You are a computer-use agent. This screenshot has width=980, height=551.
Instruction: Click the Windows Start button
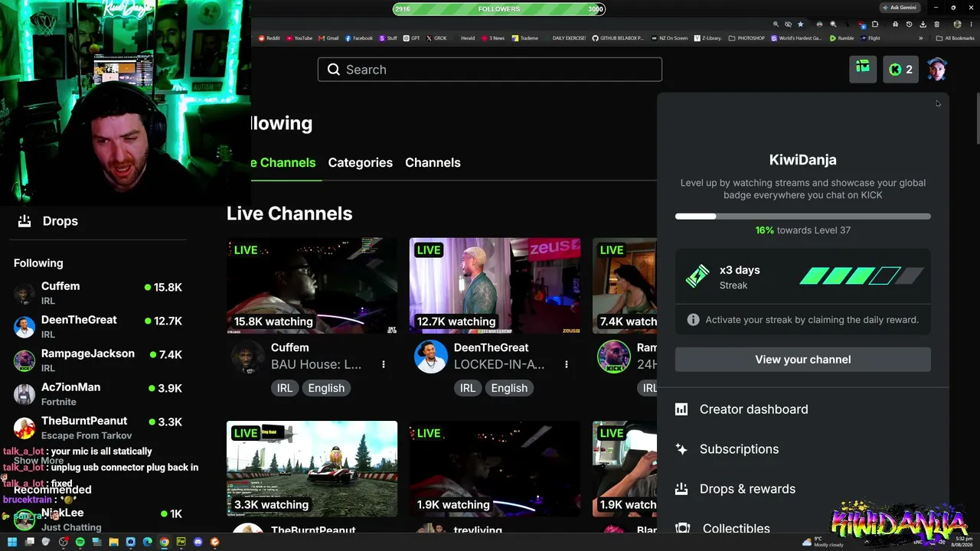click(x=12, y=542)
